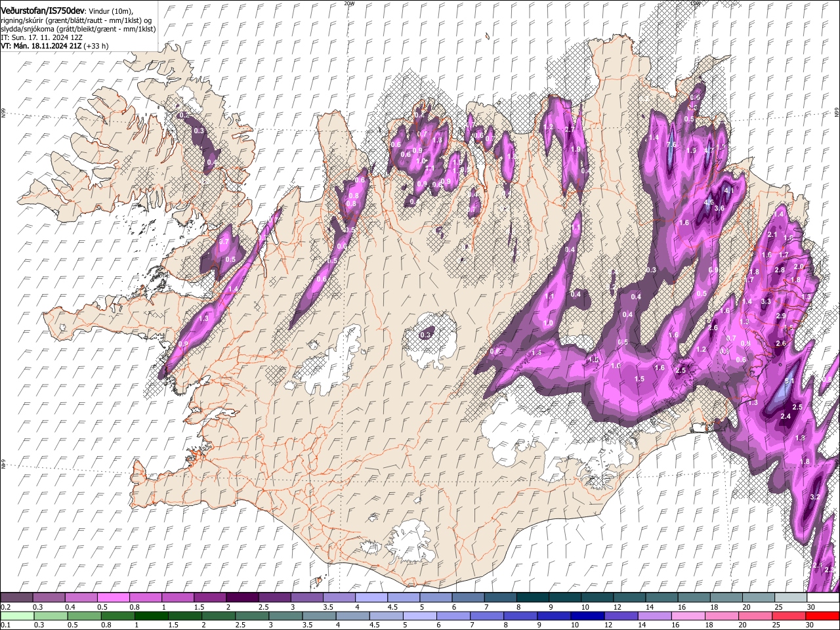
Task: Click the pale green 0.1 swatch in green legend row
Action: tap(17, 616)
